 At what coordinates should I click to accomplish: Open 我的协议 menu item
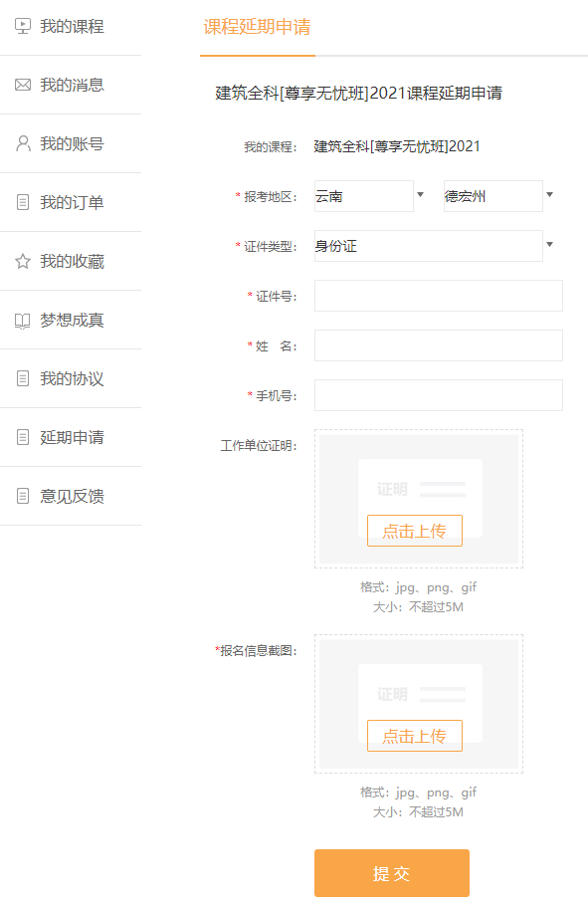(x=71, y=378)
